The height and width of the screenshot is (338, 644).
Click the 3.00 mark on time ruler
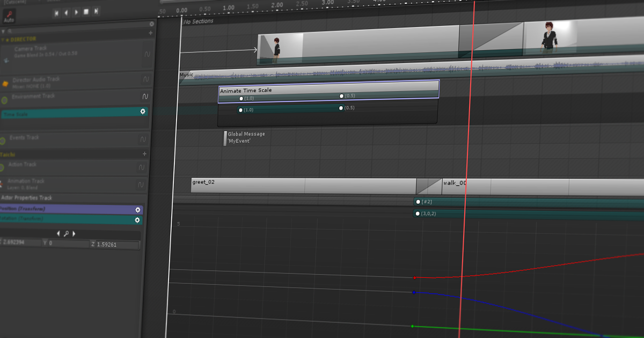point(328,3)
